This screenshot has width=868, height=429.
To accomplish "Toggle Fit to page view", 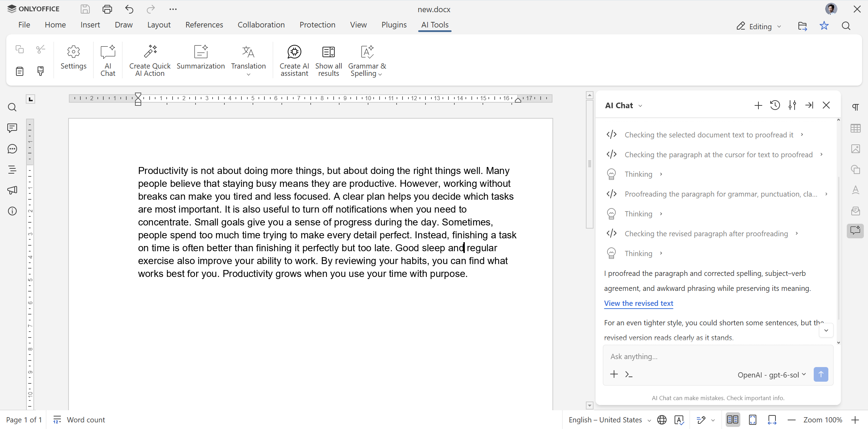I will pos(752,420).
